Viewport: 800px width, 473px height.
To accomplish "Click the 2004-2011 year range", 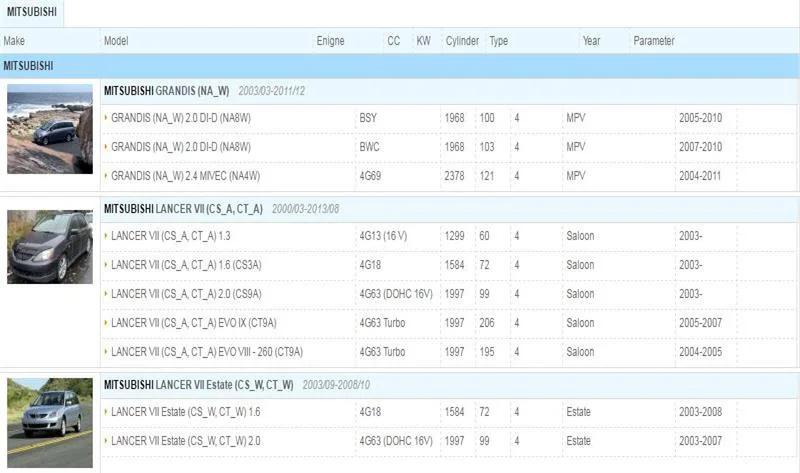I will point(700,176).
